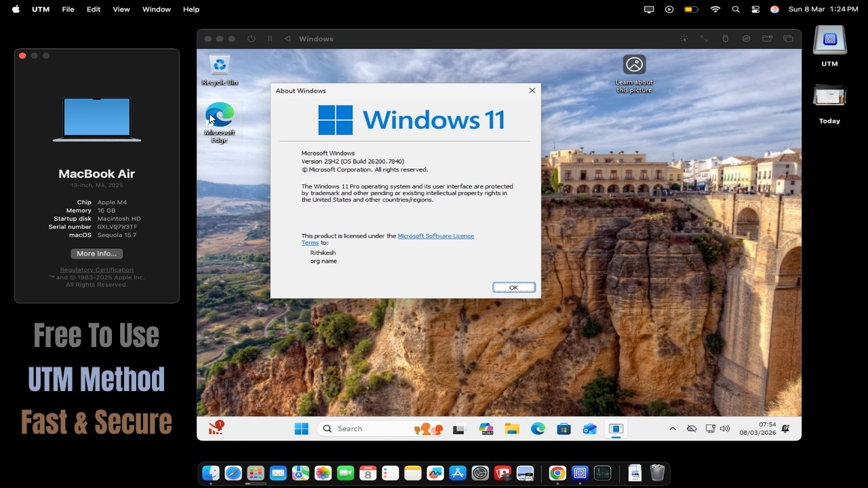Open Launchpad from the Dock

tap(256, 473)
